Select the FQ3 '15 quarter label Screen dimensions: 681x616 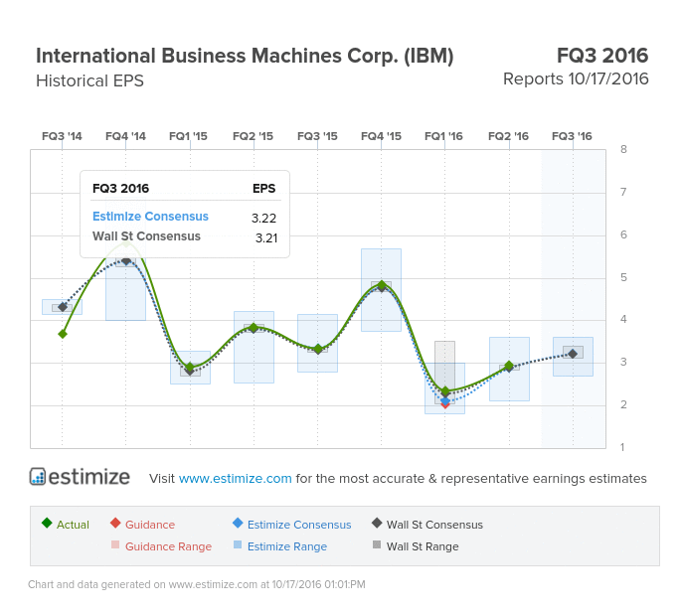(317, 136)
